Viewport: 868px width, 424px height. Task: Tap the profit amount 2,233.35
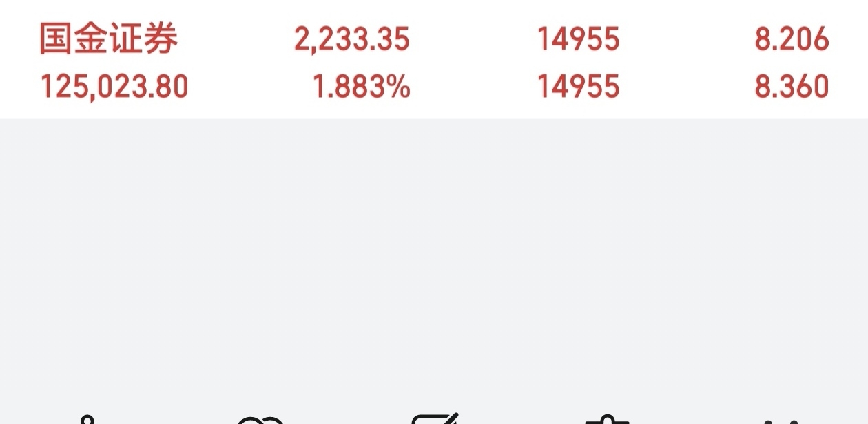click(352, 40)
